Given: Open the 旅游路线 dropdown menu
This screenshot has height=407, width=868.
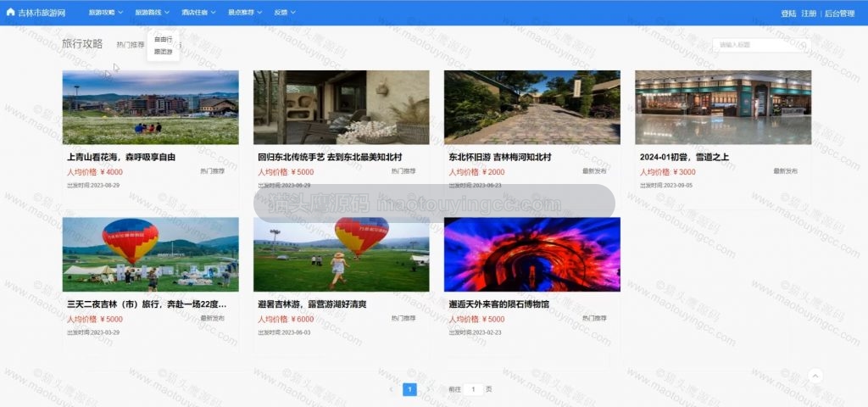Looking at the screenshot, I should 153,12.
